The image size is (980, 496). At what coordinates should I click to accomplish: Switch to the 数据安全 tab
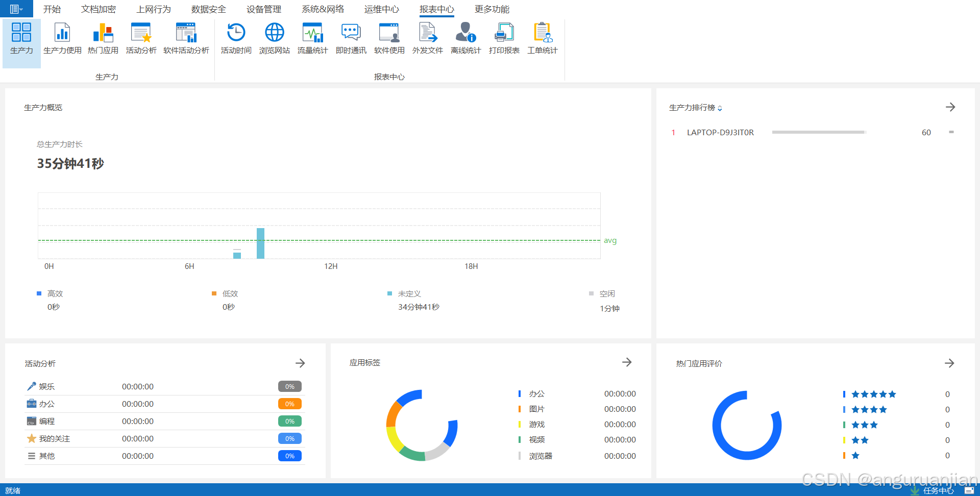209,9
